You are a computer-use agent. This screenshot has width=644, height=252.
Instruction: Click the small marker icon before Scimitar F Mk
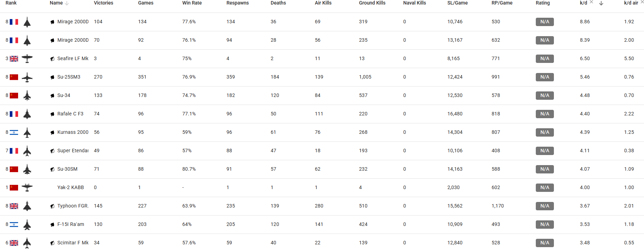[52, 243]
